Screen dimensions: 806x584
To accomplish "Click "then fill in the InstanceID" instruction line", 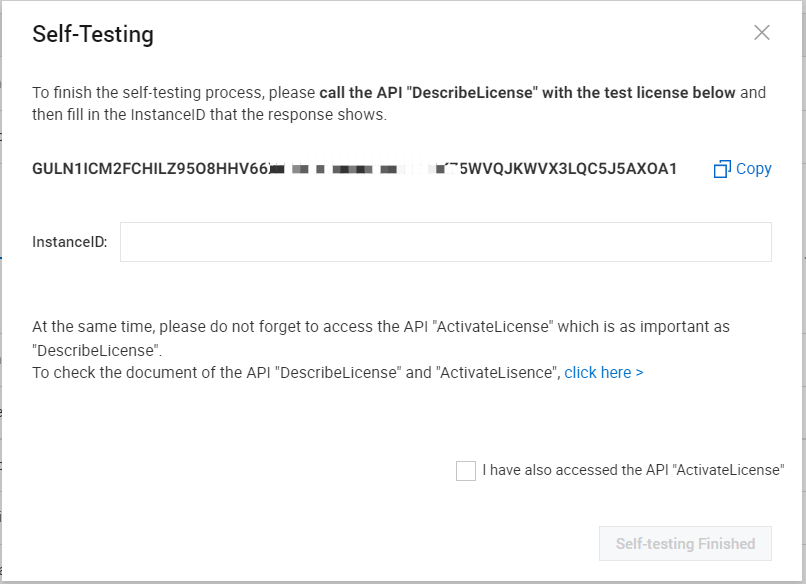I will (x=210, y=115).
